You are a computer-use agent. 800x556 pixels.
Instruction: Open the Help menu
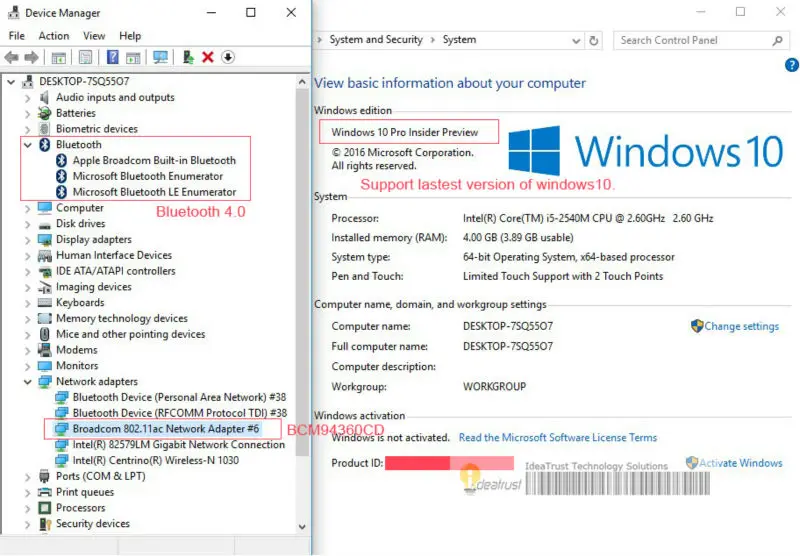pos(130,36)
